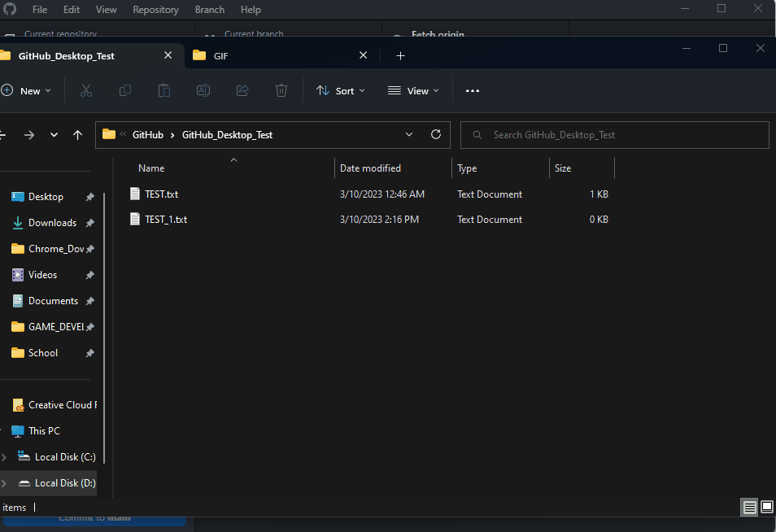This screenshot has width=776, height=532.
Task: Open Repository menu in GitHub Desktop
Action: pyautogui.click(x=155, y=10)
